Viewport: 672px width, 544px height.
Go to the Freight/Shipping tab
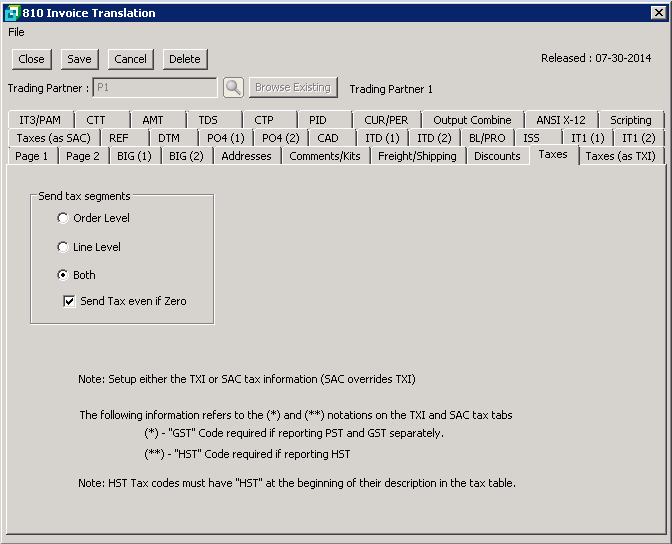[x=417, y=156]
